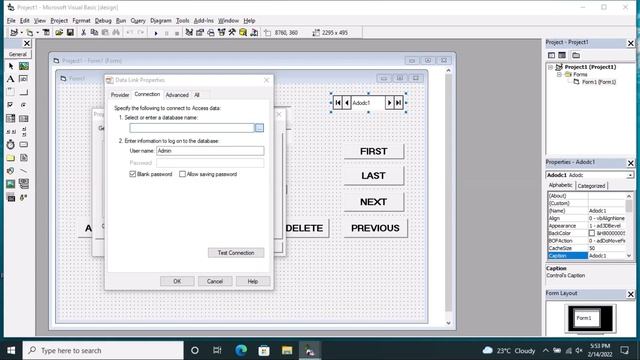Open the Add Project dropdown arrow
The image size is (640, 360).
(x=21, y=33)
